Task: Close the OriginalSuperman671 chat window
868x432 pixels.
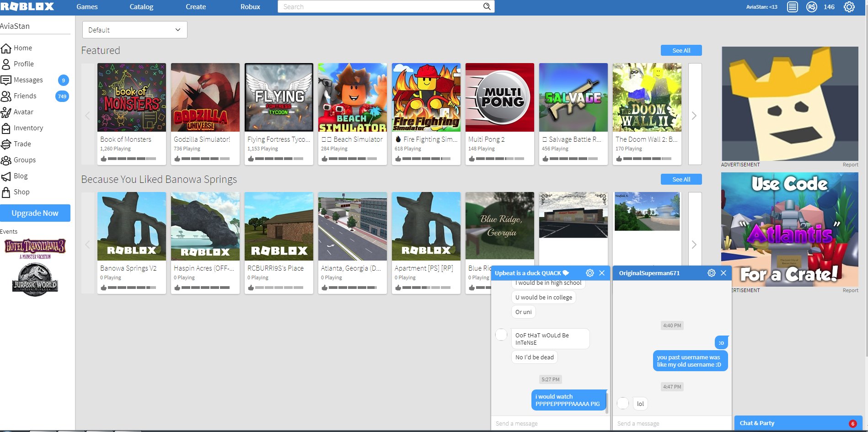Action: 723,273
